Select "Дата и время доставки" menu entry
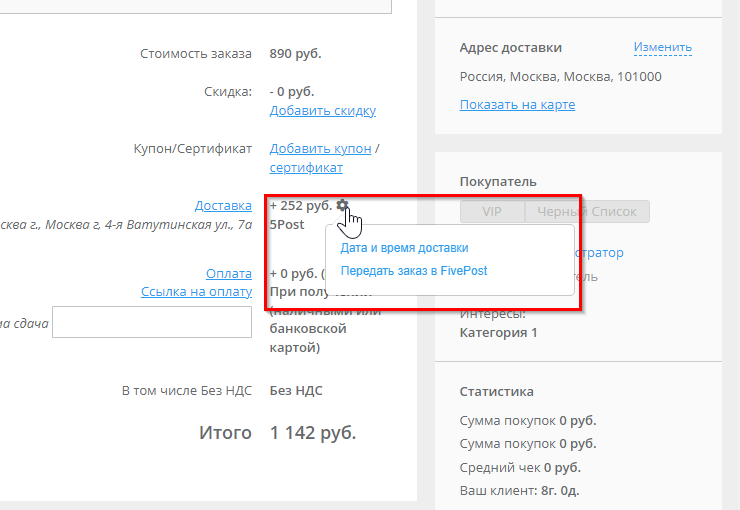Image resolution: width=740 pixels, height=510 pixels. 404,248
